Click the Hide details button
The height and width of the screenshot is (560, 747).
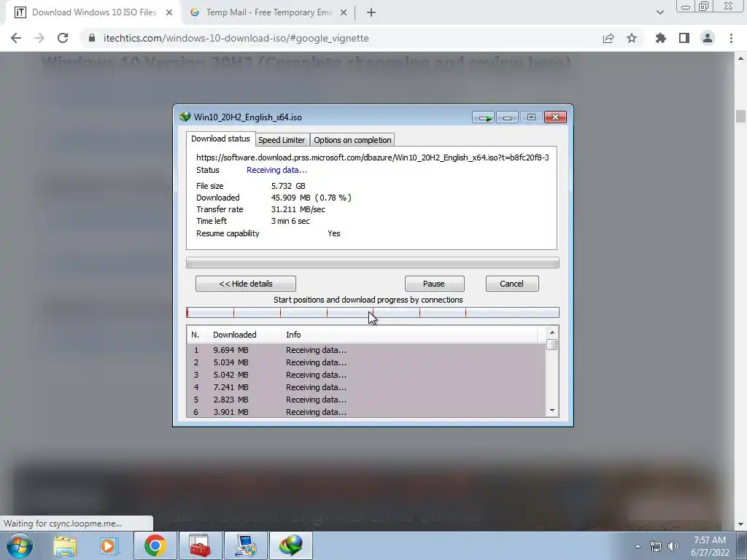pos(246,284)
